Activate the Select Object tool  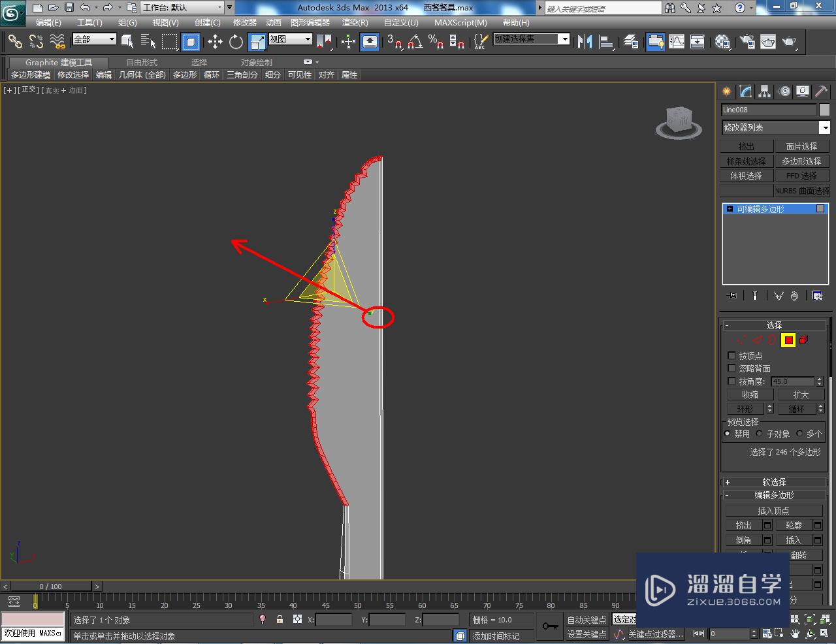click(x=127, y=42)
